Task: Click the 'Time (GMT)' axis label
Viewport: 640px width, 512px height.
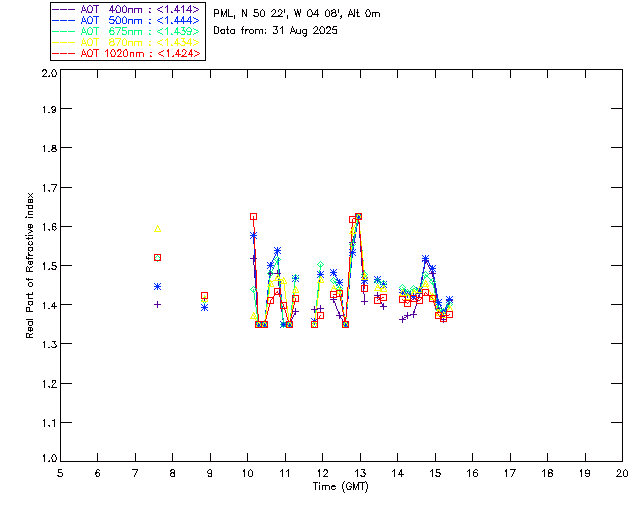Action: (x=340, y=487)
